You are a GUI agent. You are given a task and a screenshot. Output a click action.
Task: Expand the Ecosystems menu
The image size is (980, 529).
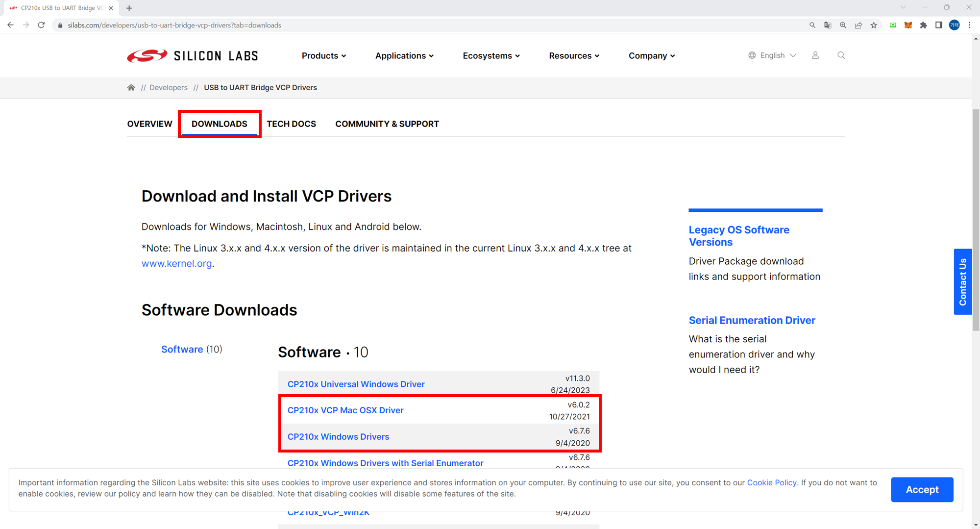click(x=491, y=56)
